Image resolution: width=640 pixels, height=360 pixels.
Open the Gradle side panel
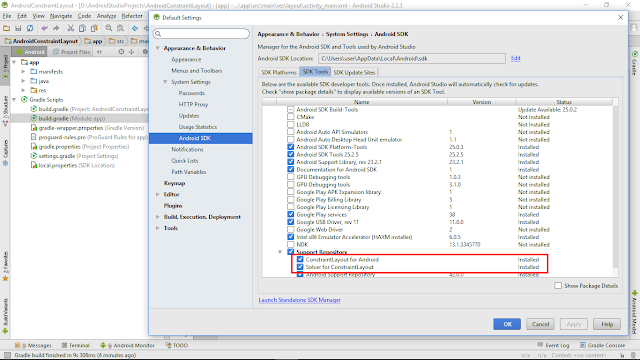tap(635, 63)
